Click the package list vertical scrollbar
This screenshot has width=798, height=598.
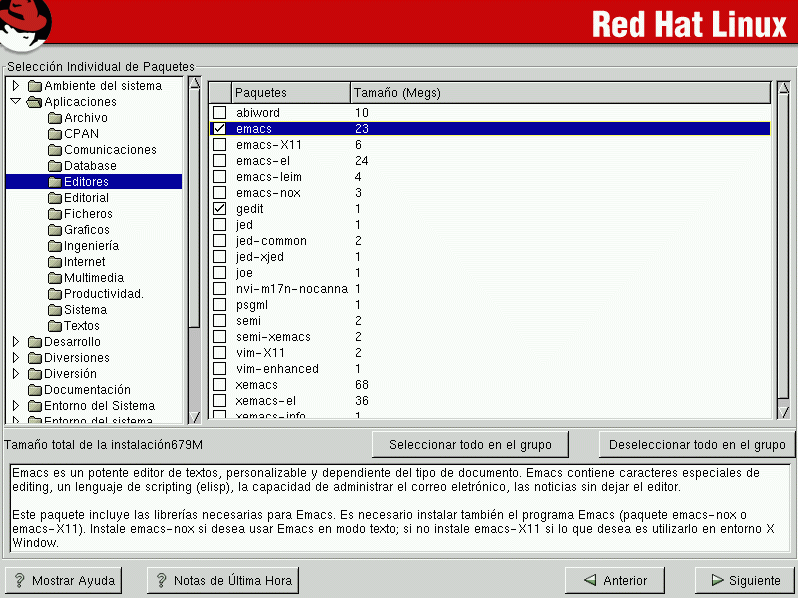coord(783,250)
